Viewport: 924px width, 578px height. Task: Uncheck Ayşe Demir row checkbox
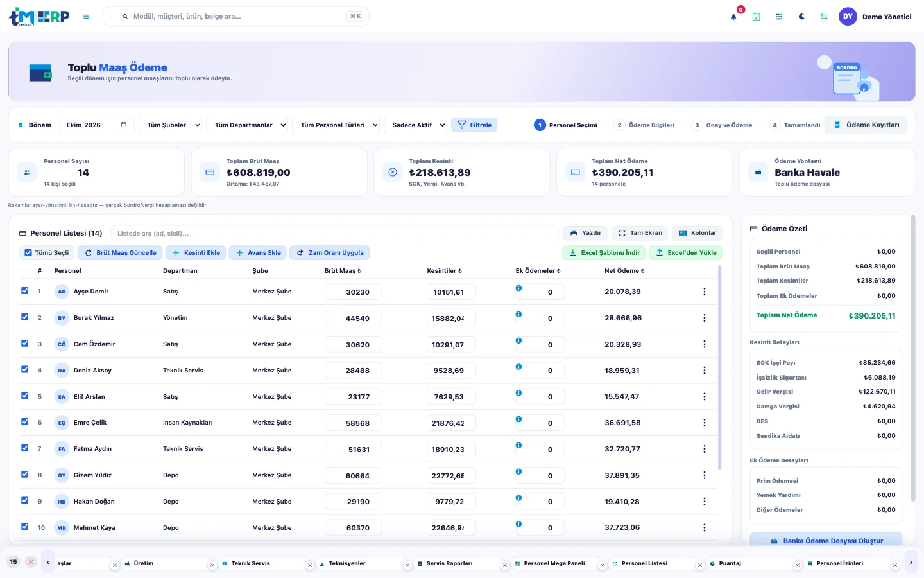pyautogui.click(x=25, y=291)
